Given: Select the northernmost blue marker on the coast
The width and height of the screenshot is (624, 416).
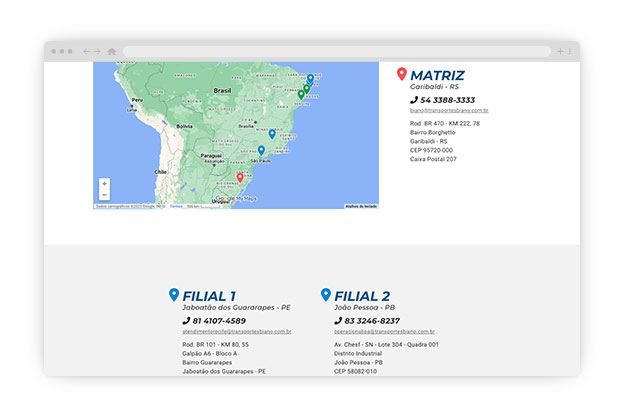Looking at the screenshot, I should 310,79.
